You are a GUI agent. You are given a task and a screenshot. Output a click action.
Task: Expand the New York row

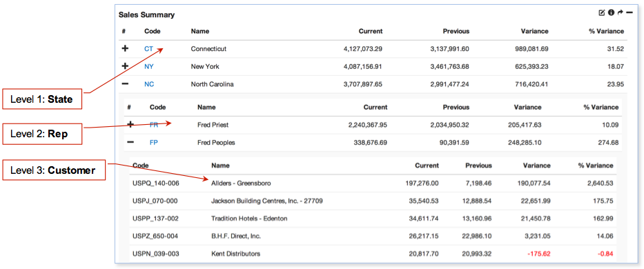pos(125,66)
